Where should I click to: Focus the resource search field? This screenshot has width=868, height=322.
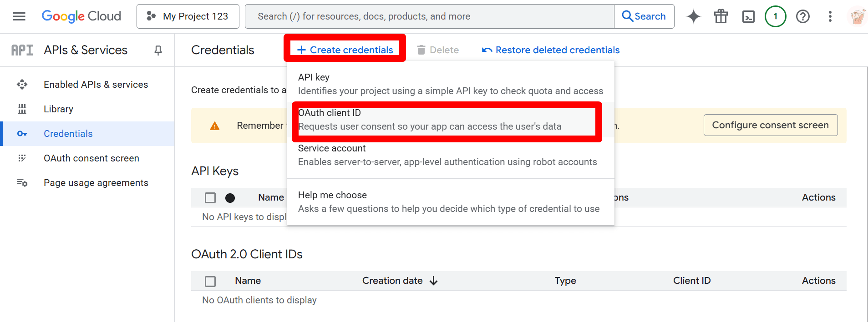430,16
